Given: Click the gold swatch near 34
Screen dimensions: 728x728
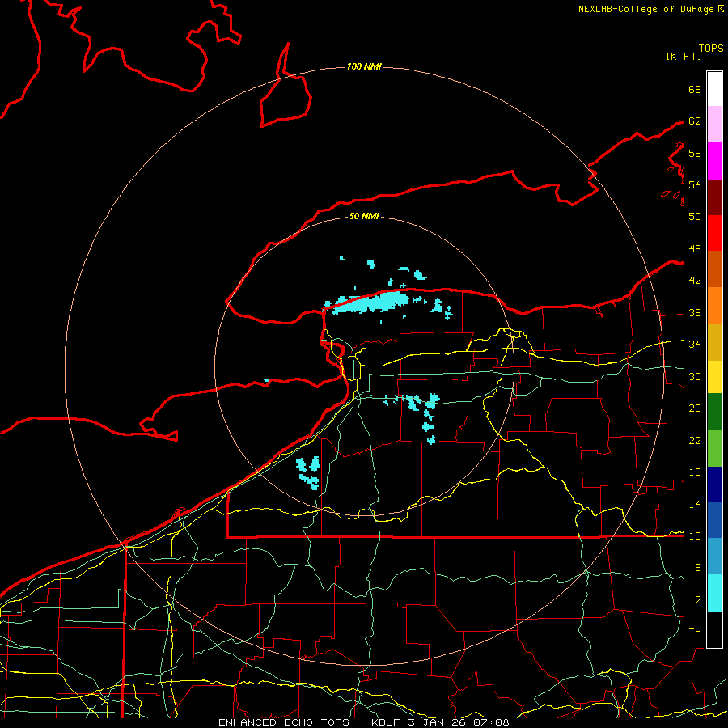Looking at the screenshot, I should coord(714,342).
